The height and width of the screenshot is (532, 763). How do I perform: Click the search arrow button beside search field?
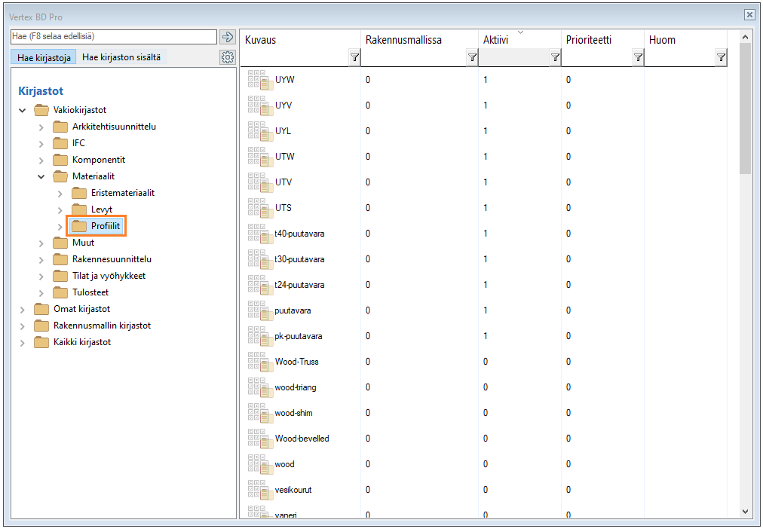[227, 37]
